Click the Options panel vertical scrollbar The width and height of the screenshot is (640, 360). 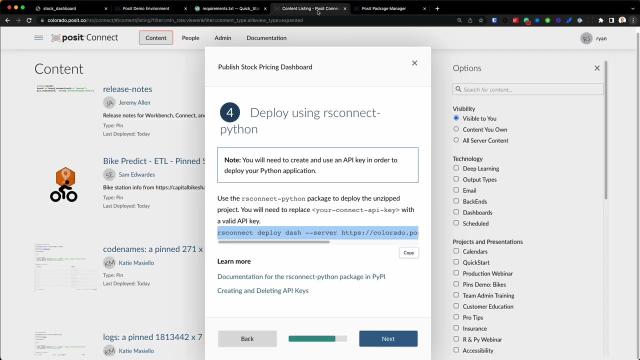tap(606, 130)
